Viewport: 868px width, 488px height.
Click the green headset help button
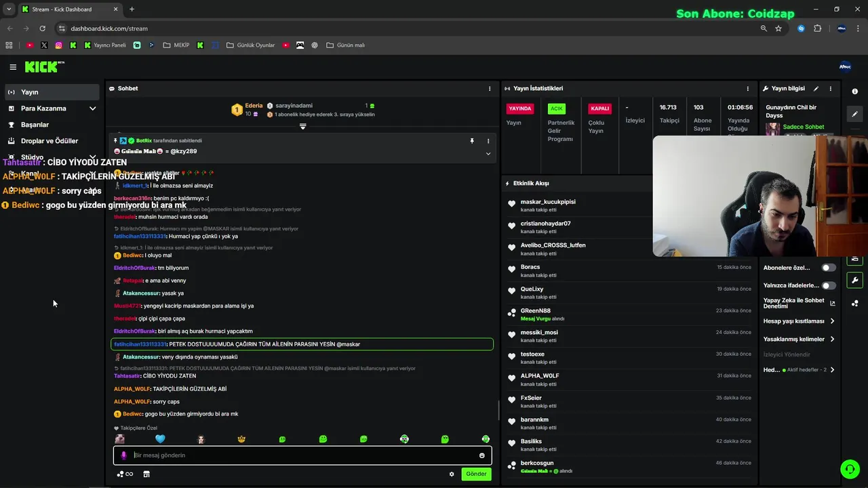(850, 469)
